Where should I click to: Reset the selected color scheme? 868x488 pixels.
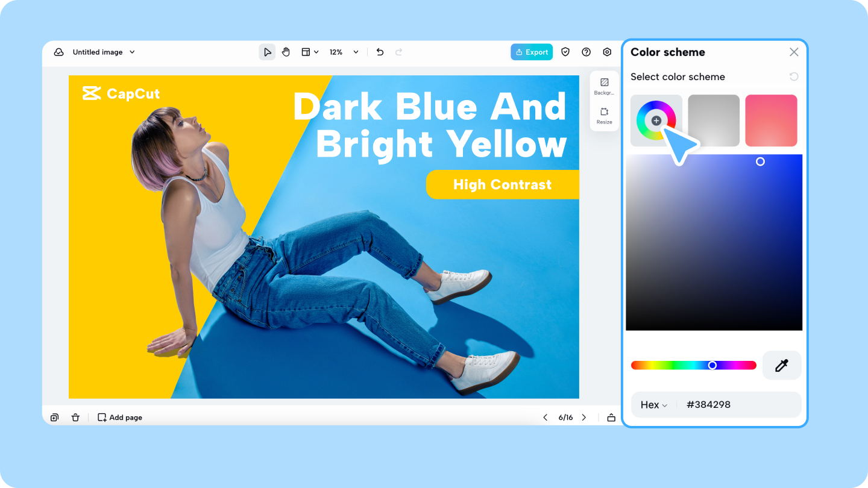[x=794, y=77]
